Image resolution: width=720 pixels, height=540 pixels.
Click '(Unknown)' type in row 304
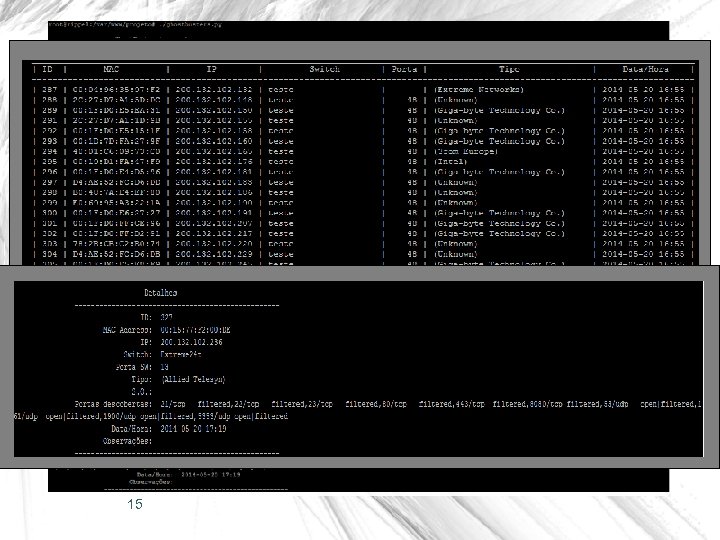click(456, 254)
